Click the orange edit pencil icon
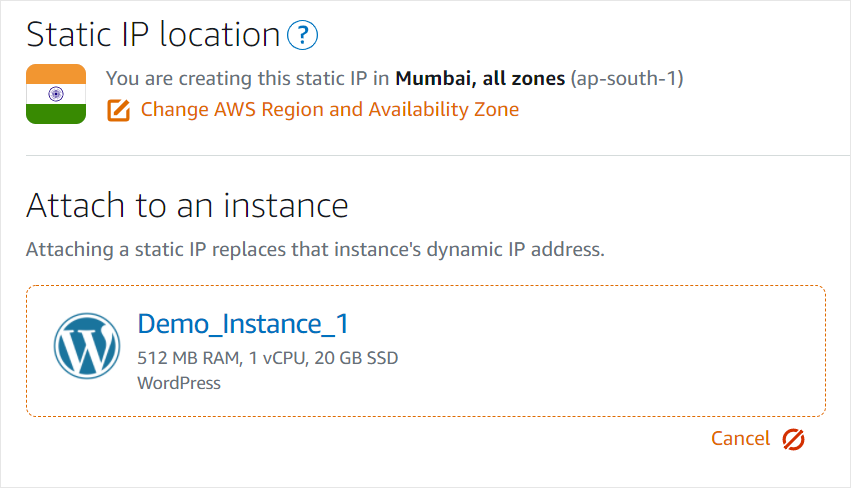This screenshot has width=851, height=488. pyautogui.click(x=118, y=110)
